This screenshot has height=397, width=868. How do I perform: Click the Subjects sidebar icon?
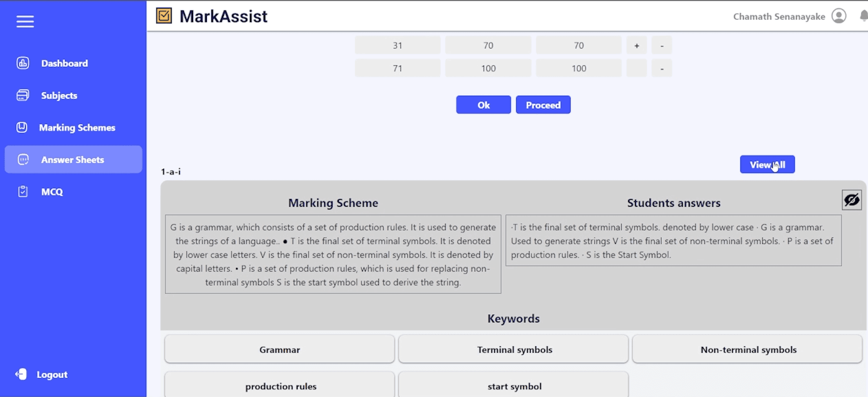click(x=23, y=95)
